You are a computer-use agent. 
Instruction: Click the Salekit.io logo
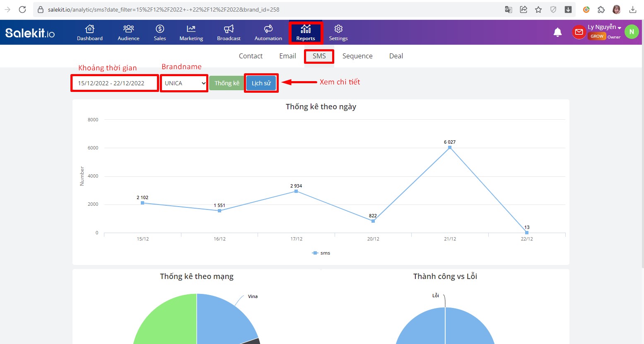30,33
